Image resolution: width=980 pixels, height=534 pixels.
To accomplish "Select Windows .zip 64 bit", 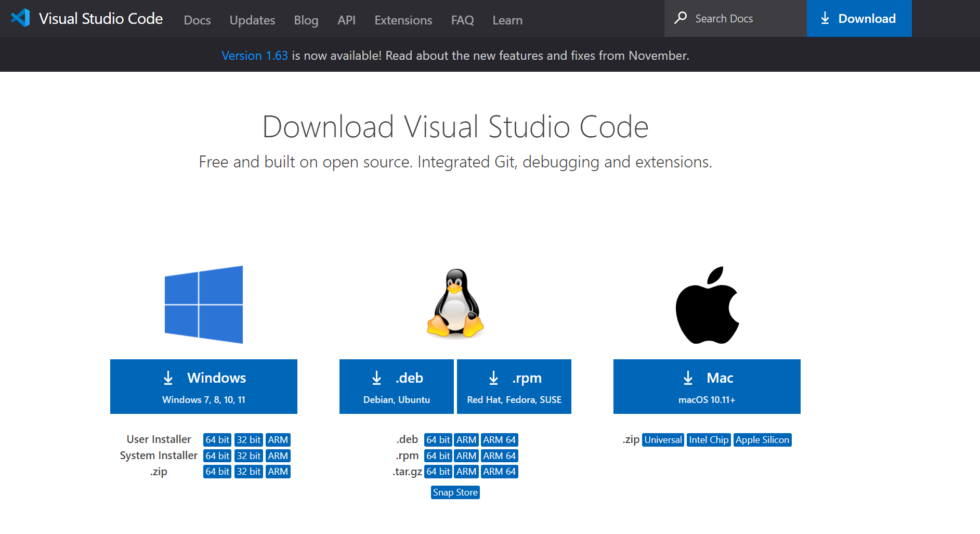I will tap(217, 472).
